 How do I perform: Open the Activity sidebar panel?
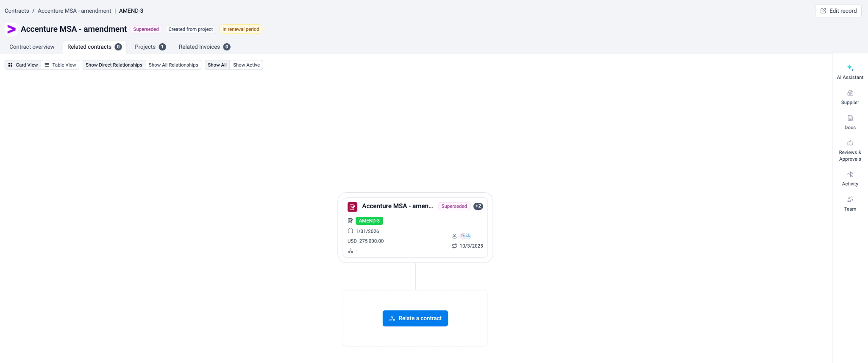click(x=850, y=179)
